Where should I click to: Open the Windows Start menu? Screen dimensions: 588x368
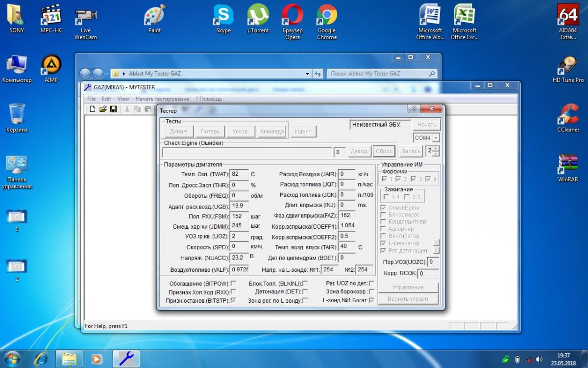[x=12, y=358]
